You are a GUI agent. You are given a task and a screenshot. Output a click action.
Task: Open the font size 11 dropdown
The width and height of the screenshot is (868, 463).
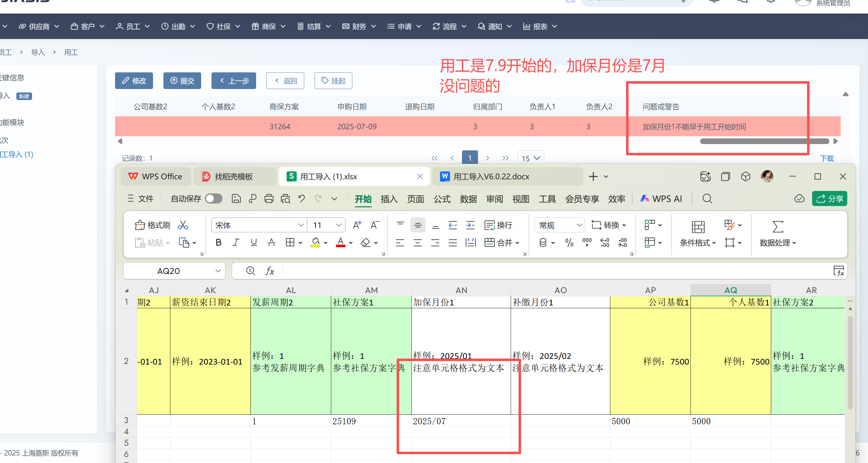tap(339, 225)
